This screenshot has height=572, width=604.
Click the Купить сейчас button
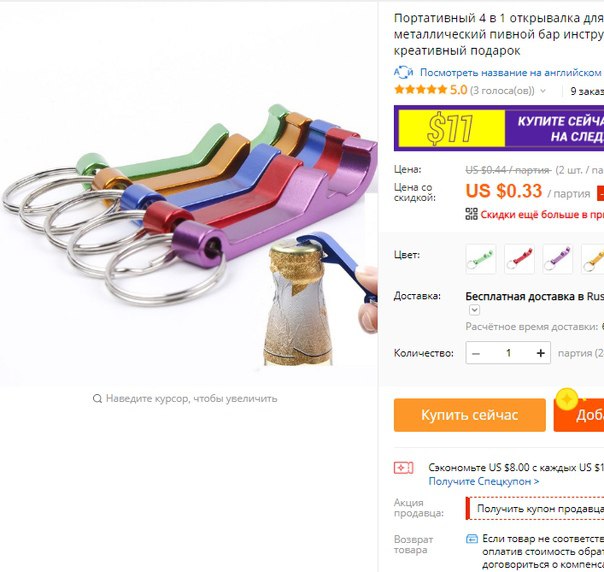470,415
